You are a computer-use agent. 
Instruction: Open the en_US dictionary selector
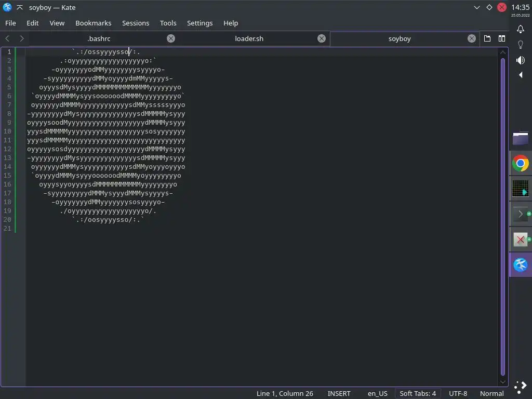(377, 394)
